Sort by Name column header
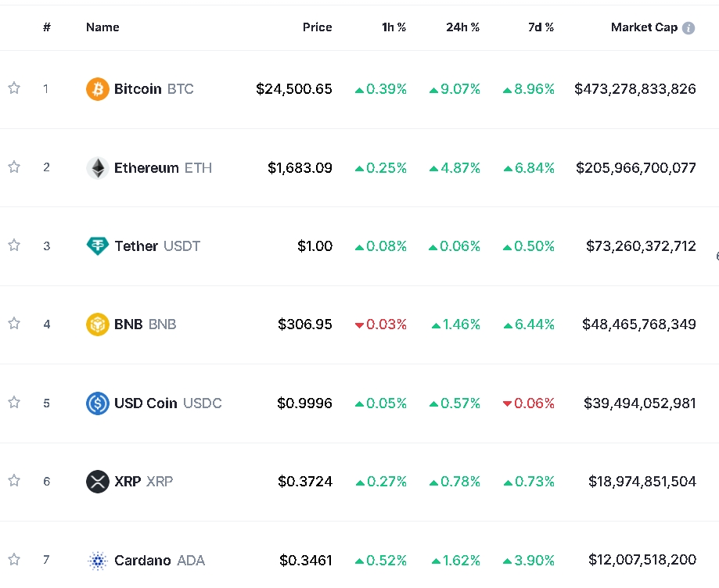This screenshot has height=588, width=719. [x=102, y=27]
